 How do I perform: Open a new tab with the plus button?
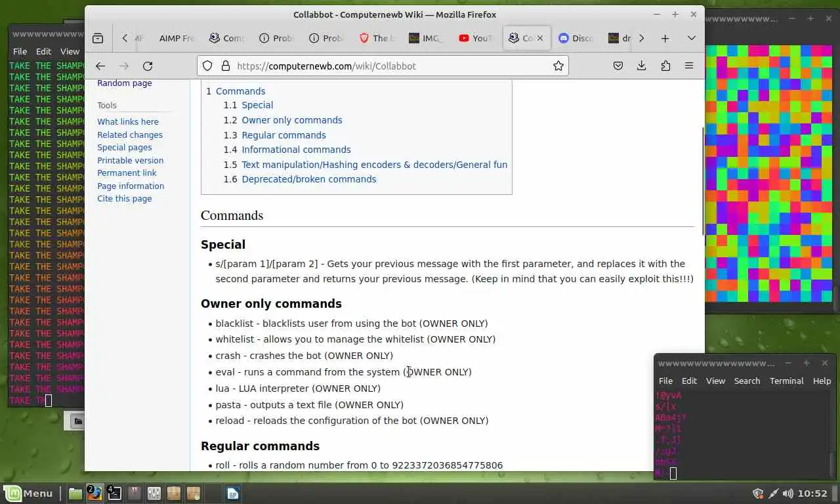tap(665, 38)
